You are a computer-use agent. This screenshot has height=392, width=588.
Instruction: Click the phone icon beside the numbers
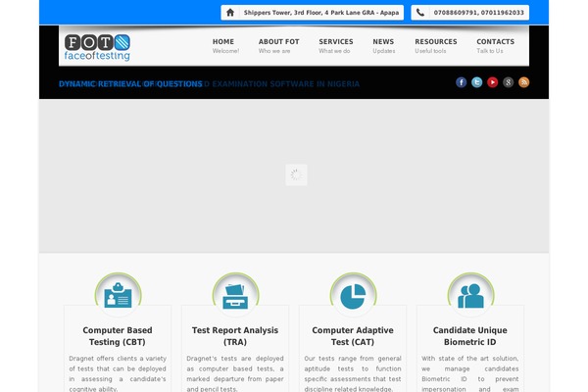click(x=420, y=13)
